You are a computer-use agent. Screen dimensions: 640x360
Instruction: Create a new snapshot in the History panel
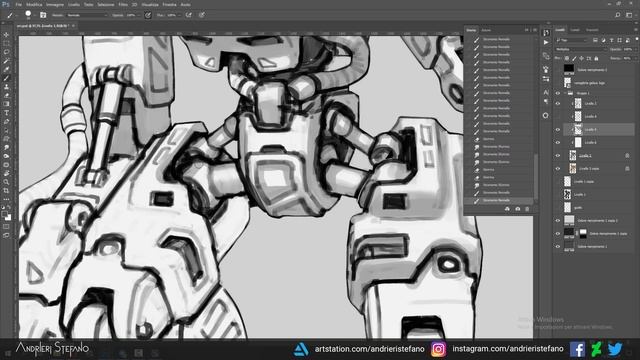pyautogui.click(x=518, y=209)
